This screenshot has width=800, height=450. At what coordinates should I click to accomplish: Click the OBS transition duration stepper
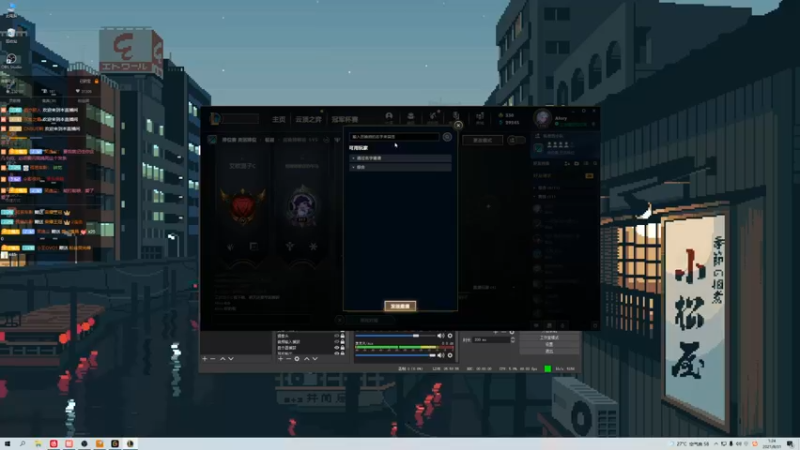point(512,340)
